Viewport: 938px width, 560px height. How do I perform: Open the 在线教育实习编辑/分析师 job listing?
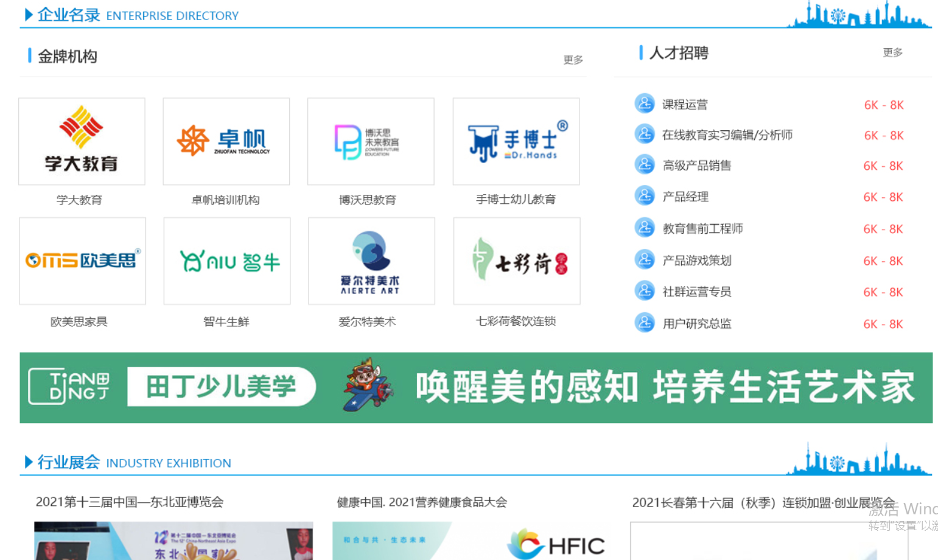(x=727, y=135)
